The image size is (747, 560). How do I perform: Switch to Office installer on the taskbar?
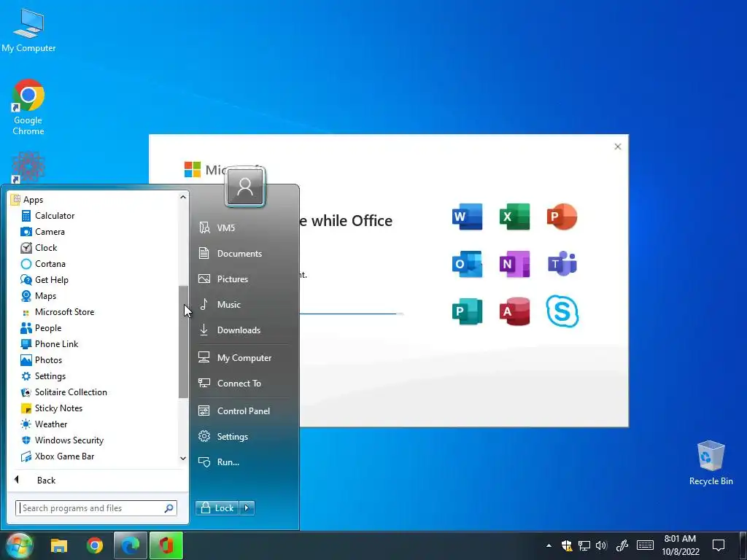pyautogui.click(x=166, y=545)
